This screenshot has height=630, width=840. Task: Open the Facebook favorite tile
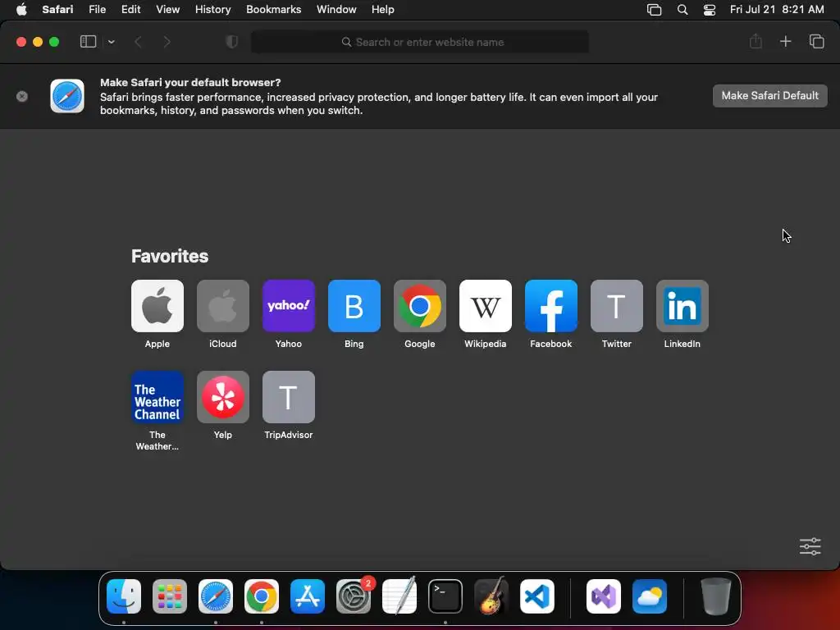tap(550, 306)
